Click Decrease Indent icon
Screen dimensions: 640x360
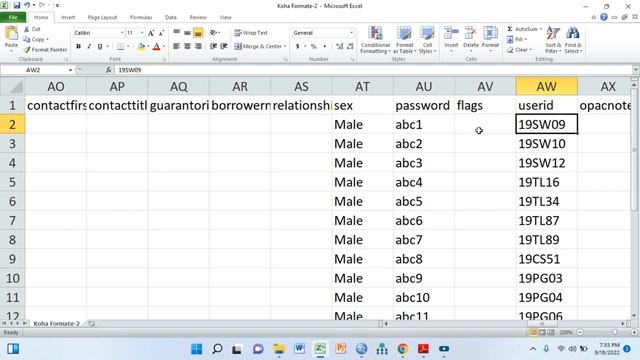pos(213,47)
